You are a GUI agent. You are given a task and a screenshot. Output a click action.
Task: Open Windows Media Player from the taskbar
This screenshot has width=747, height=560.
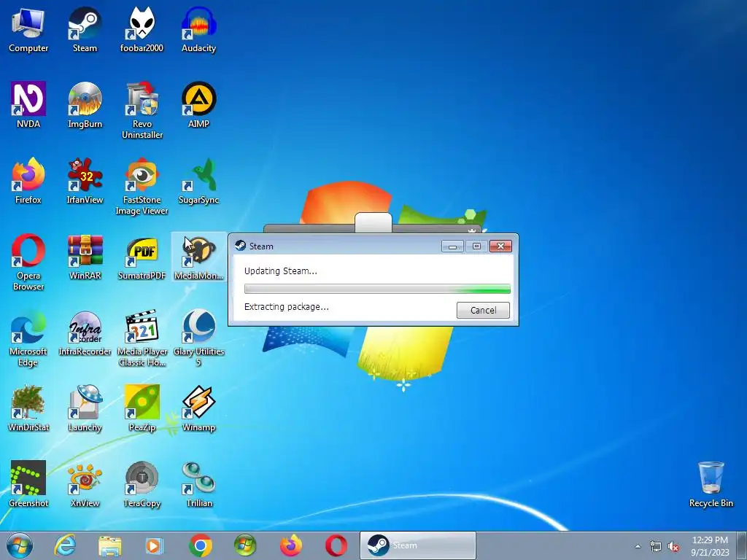[x=154, y=545]
